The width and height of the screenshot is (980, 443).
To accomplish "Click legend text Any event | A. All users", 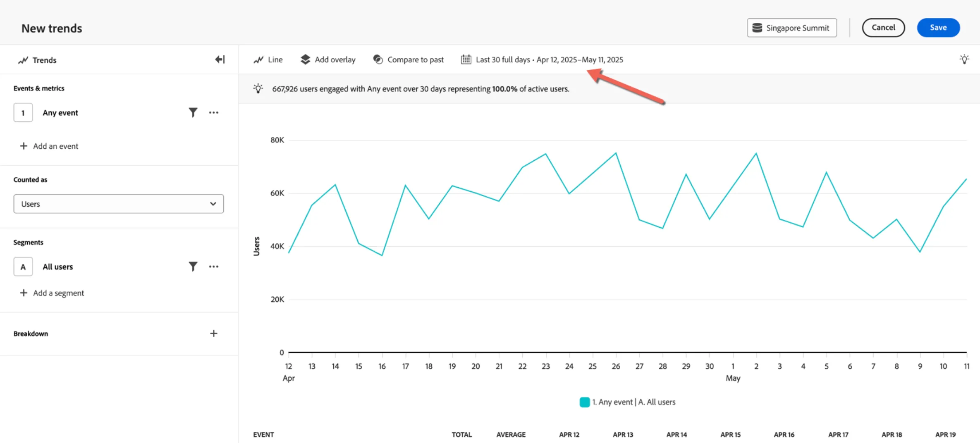I will [633, 402].
